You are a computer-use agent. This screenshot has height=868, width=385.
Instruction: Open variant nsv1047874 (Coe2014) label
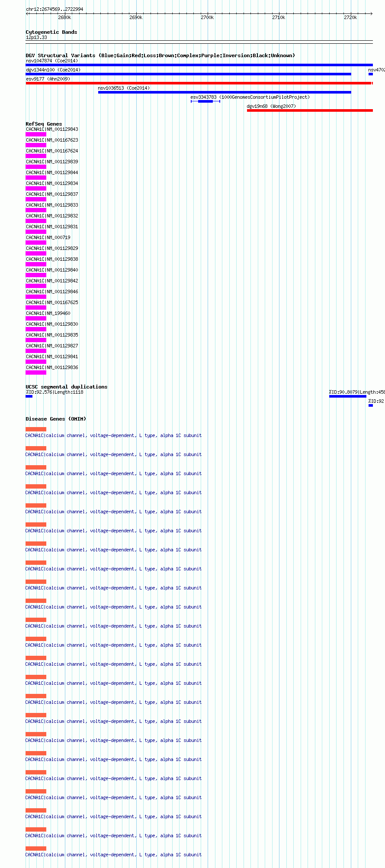point(52,61)
